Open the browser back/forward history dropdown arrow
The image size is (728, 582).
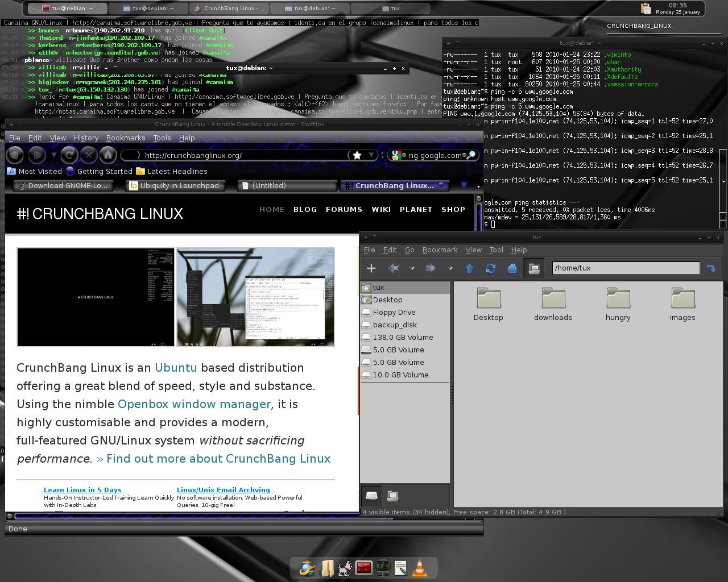coord(54,155)
